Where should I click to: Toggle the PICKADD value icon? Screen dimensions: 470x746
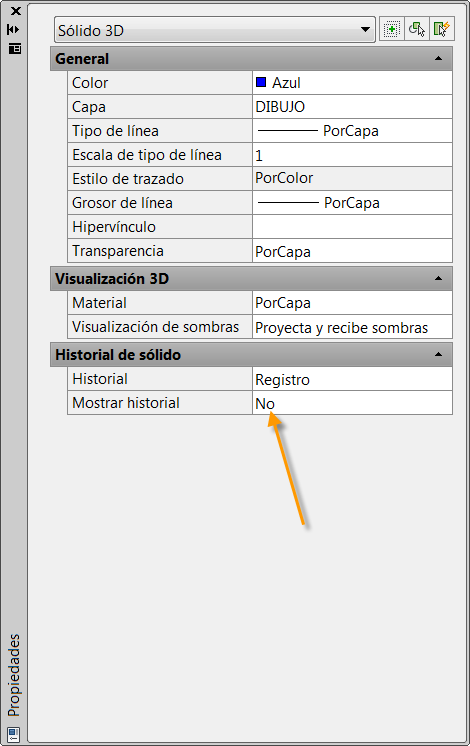tap(392, 29)
